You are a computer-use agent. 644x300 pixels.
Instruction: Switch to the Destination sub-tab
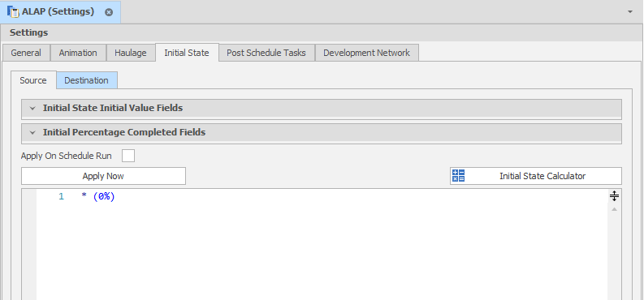86,80
